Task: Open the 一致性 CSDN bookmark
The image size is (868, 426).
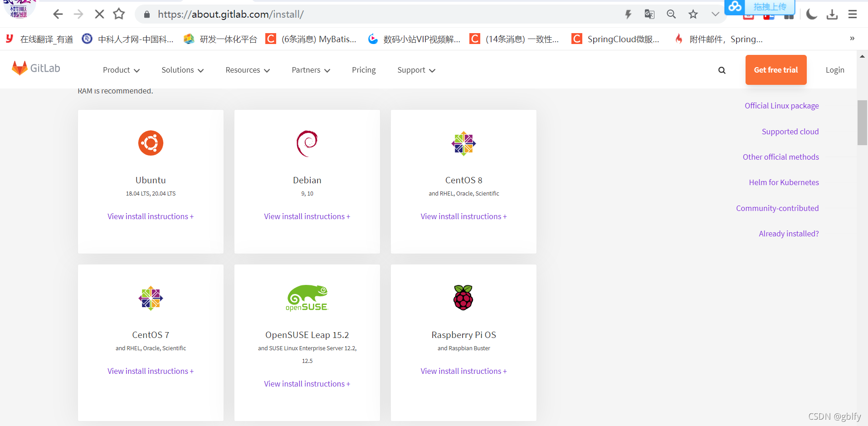Action: 514,39
